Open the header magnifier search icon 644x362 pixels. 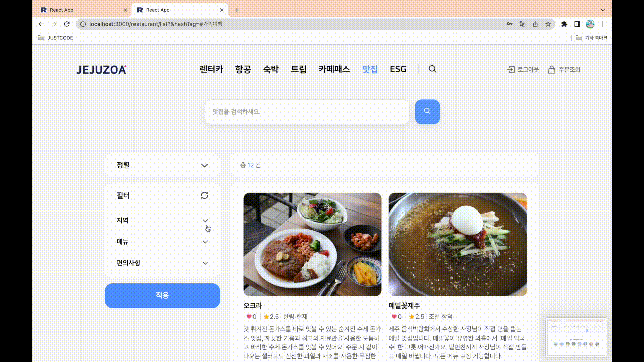(432, 69)
